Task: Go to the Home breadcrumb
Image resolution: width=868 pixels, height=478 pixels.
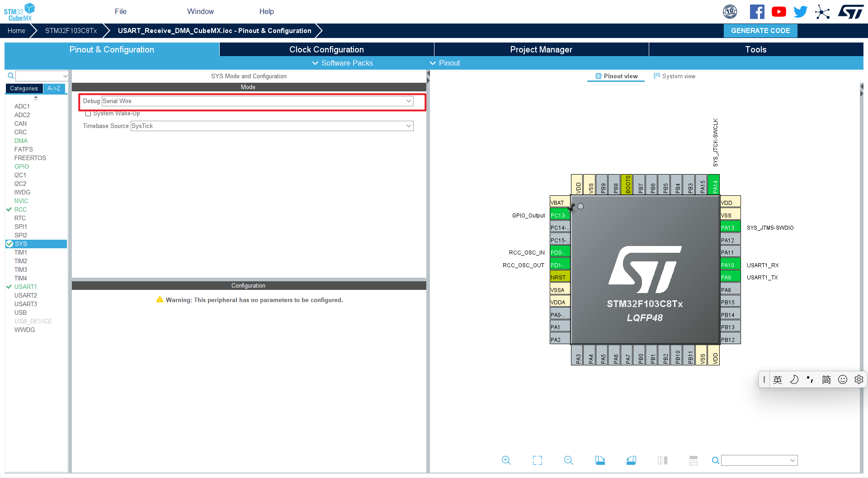Action: (x=16, y=31)
